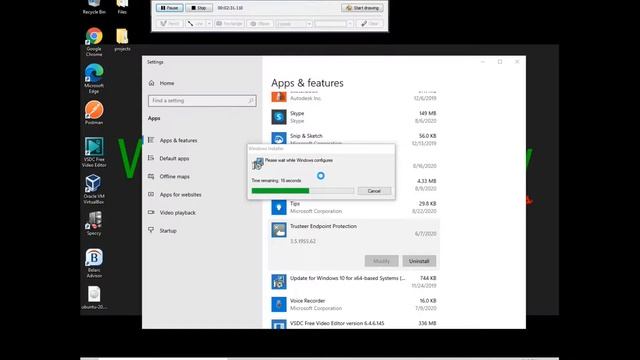Click the Windows Installer progress bar

[303, 191]
